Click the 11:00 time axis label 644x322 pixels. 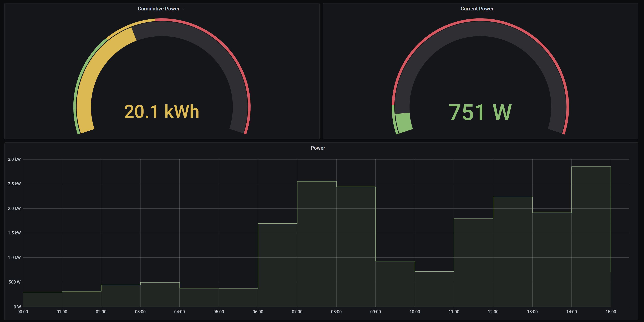coord(454,312)
